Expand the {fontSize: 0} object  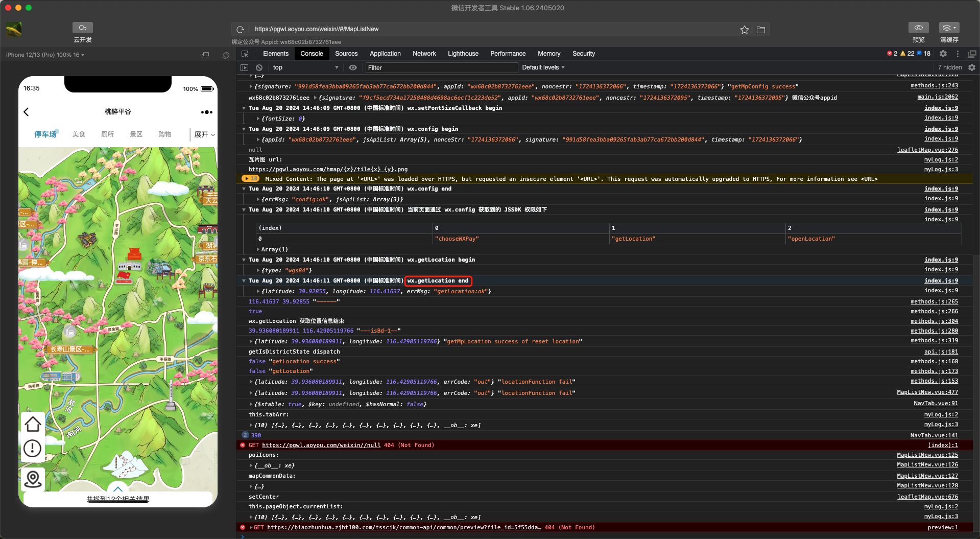coord(258,119)
